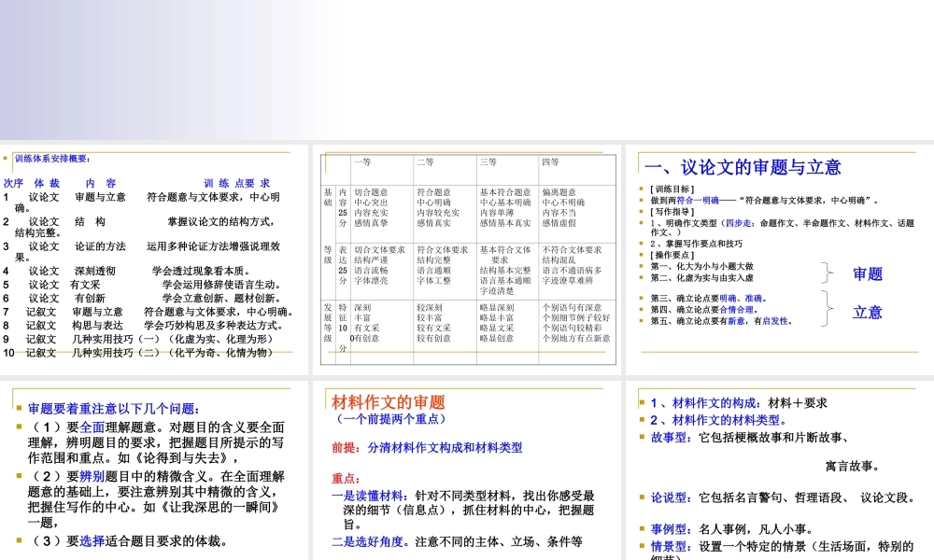Click the bullet ［操作要点］
The height and width of the screenshot is (560, 934).
pyautogui.click(x=672, y=256)
